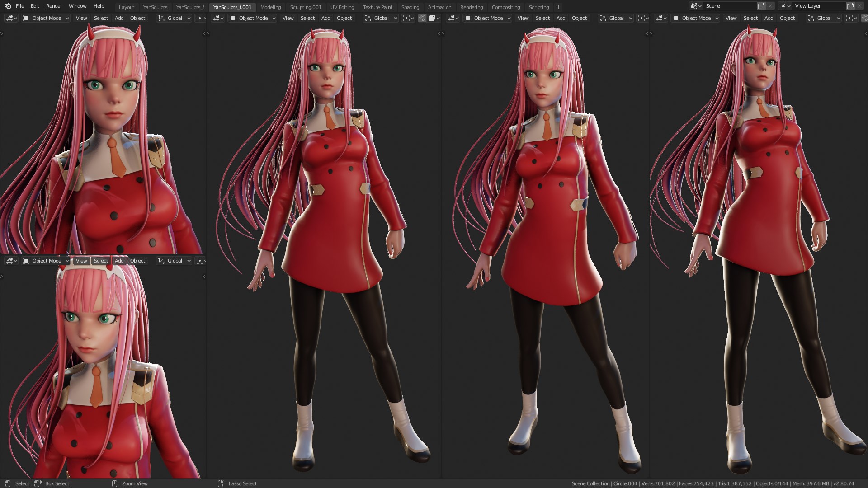Open the Edit menu
The height and width of the screenshot is (488, 868).
(35, 6)
